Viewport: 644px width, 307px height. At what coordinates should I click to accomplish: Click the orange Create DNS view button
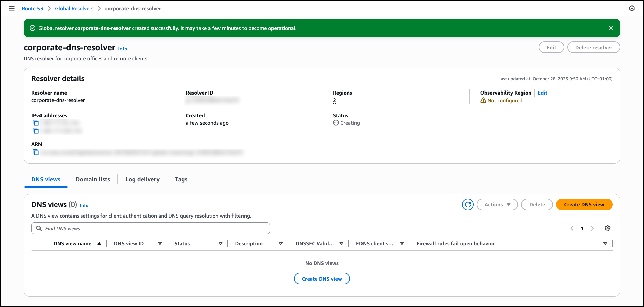[x=584, y=205]
